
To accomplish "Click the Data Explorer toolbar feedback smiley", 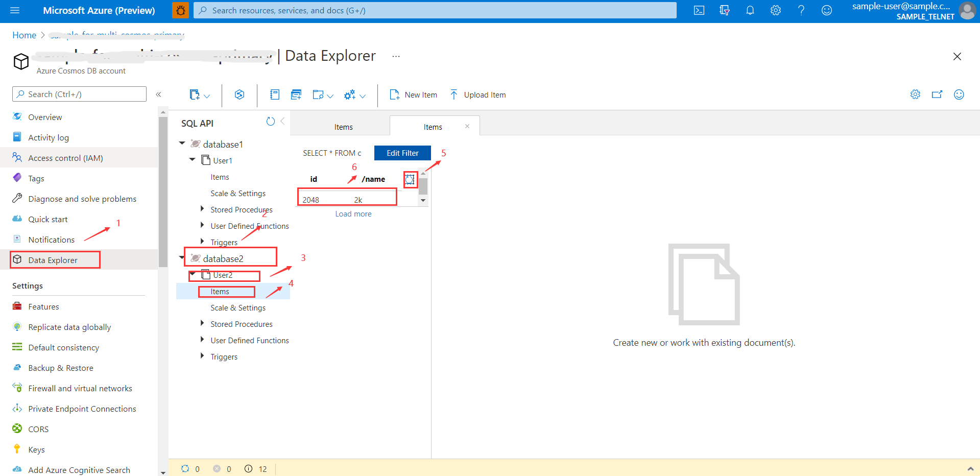I will click(x=959, y=94).
